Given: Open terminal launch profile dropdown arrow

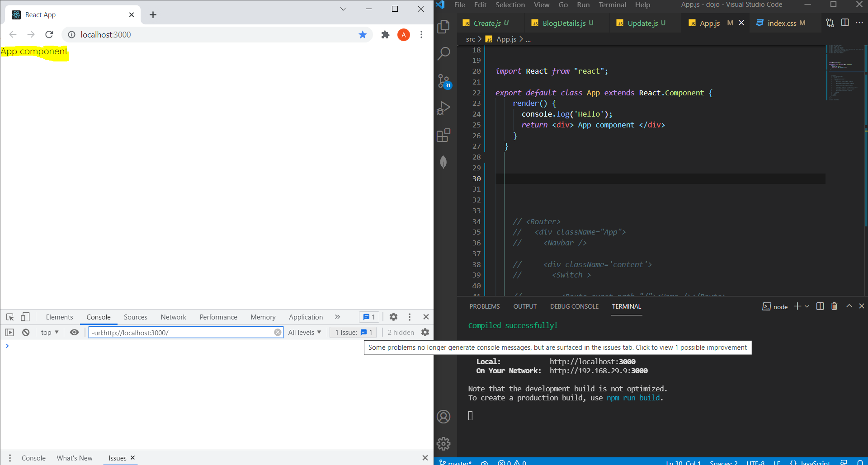Looking at the screenshot, I should [x=807, y=306].
